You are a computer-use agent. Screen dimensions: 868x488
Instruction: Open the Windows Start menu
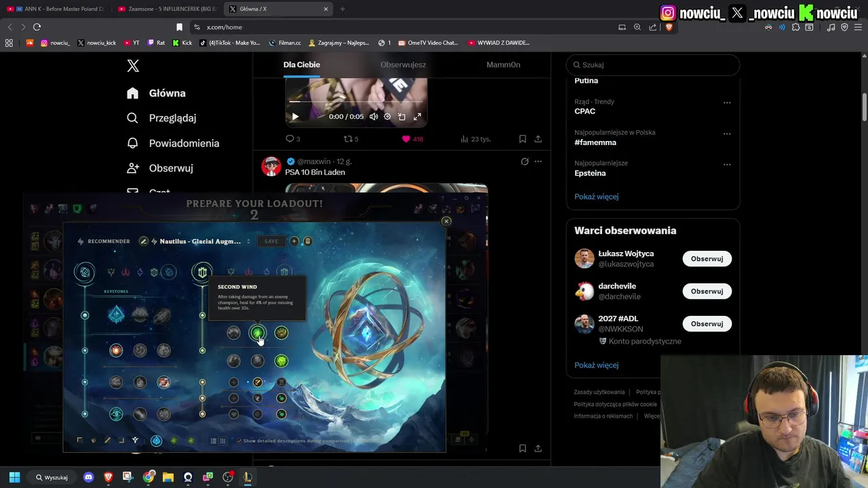click(x=14, y=477)
